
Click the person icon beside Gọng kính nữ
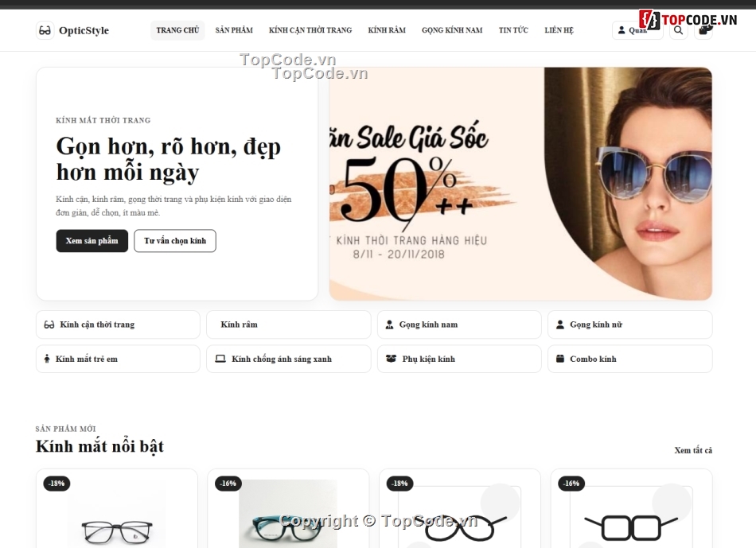(x=559, y=325)
